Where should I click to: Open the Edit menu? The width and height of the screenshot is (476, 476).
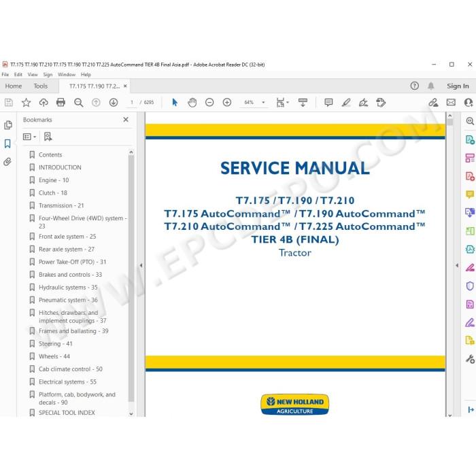[x=18, y=74]
